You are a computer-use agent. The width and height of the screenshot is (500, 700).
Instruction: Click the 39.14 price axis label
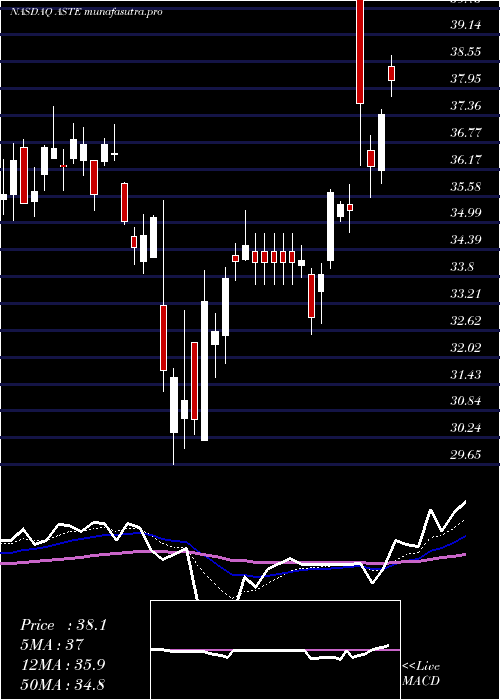(465, 25)
